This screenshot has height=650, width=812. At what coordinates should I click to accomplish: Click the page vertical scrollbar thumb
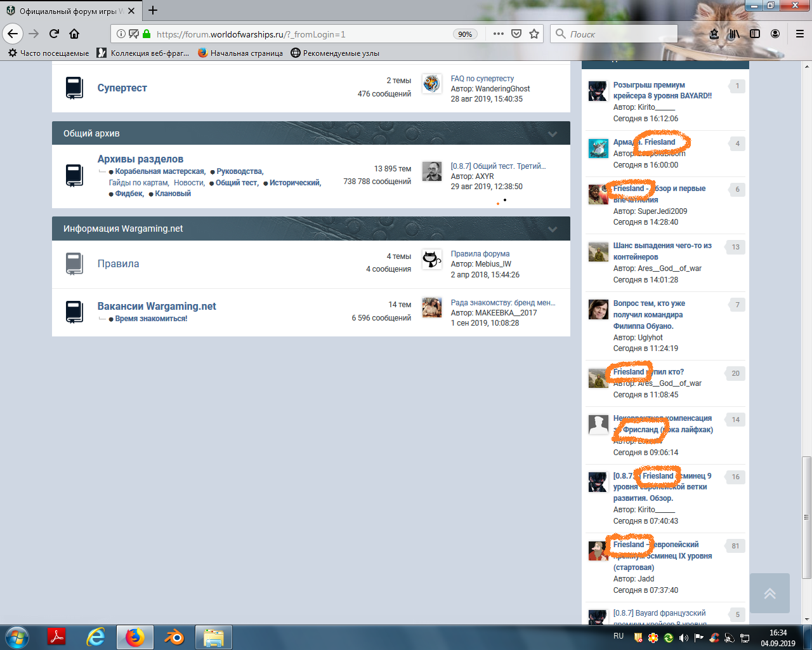806,517
